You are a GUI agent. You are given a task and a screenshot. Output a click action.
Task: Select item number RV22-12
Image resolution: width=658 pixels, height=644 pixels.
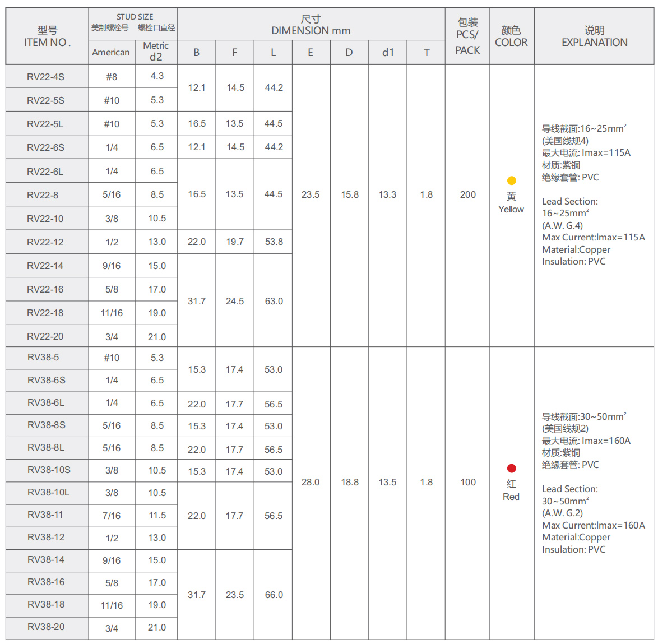[45, 242]
